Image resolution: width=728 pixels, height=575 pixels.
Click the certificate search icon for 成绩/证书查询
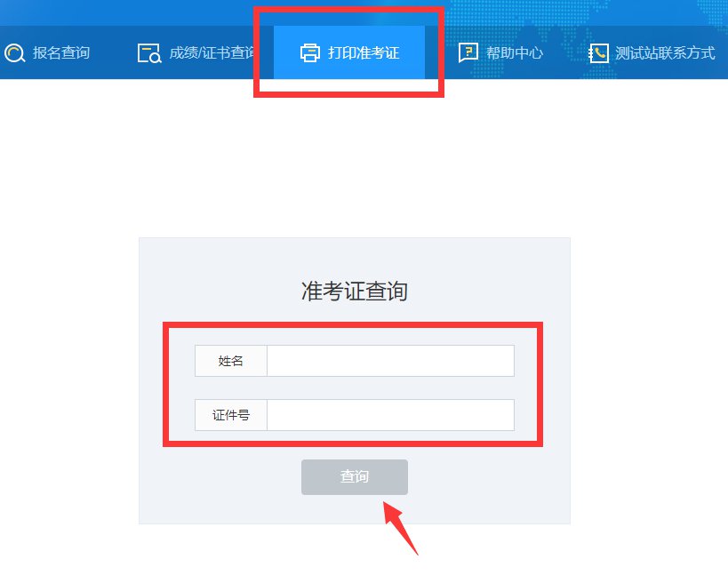click(149, 53)
